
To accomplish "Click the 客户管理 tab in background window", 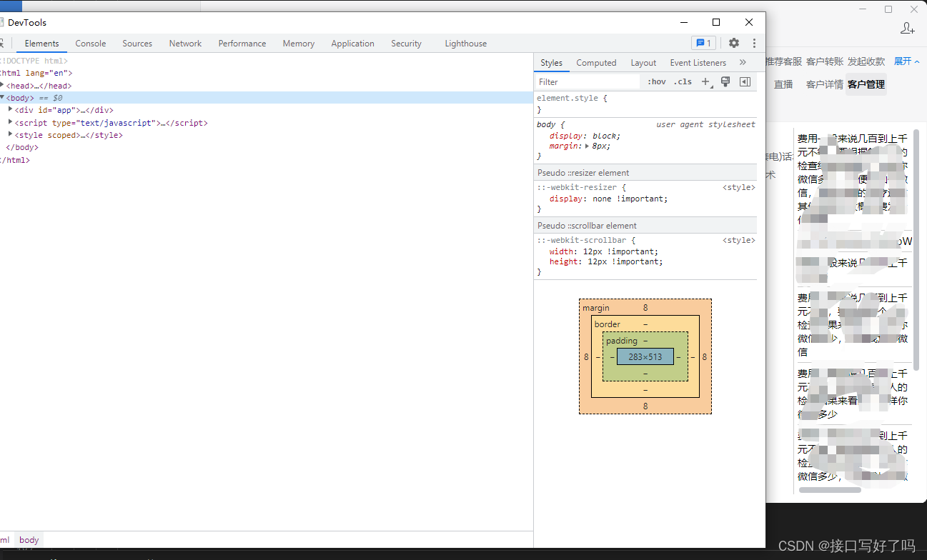I will (866, 84).
